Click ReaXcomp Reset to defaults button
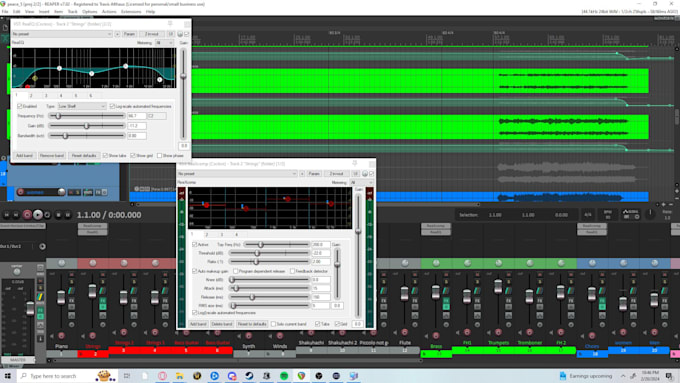The image size is (680, 383). tap(252, 324)
